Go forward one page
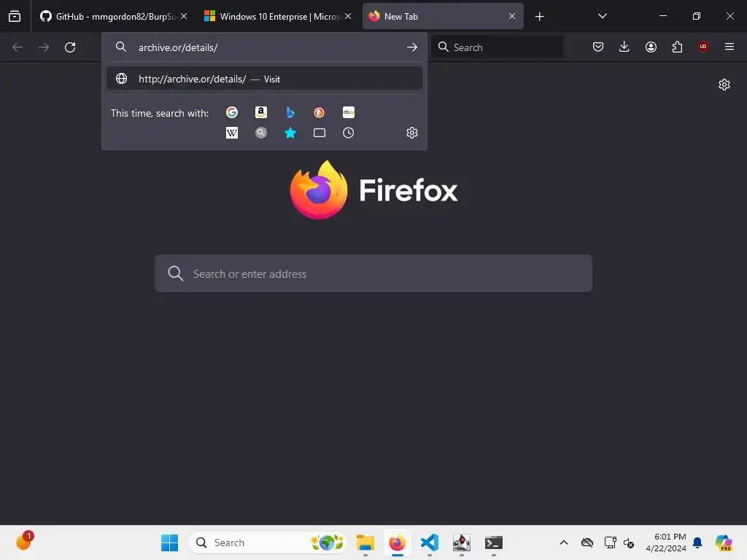The width and height of the screenshot is (747, 560). coord(44,47)
